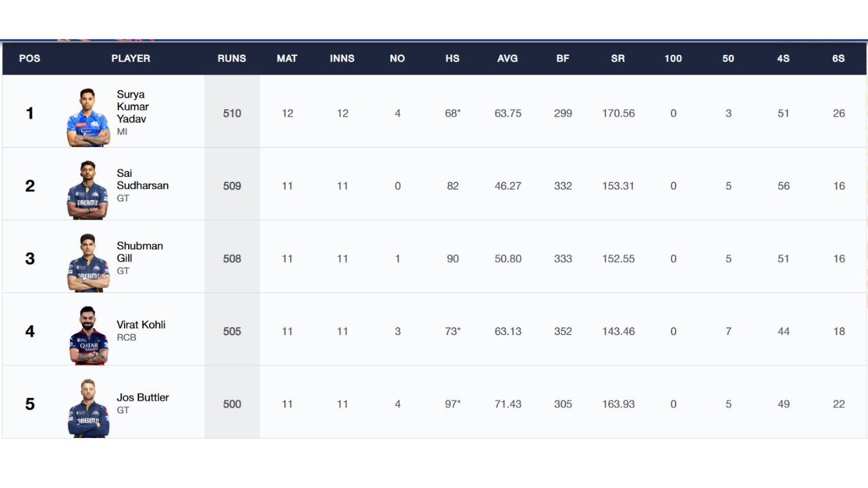Image resolution: width=868 pixels, height=488 pixels.
Task: Select the HS column header
Action: coord(452,58)
